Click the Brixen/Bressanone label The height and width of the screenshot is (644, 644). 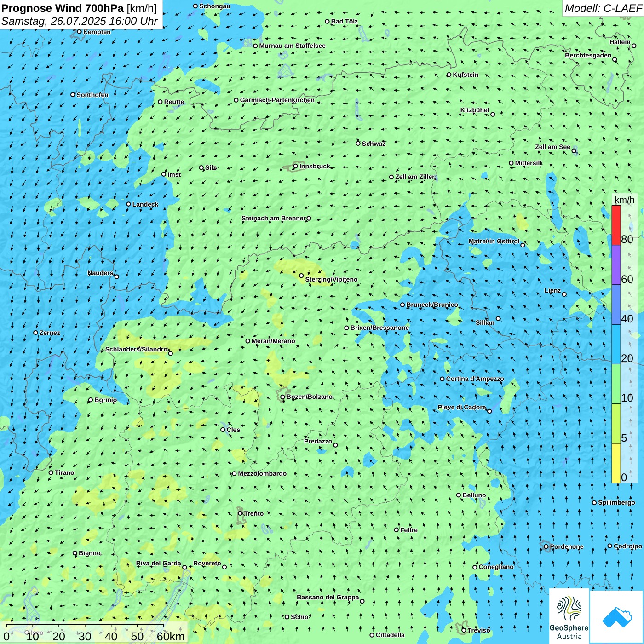point(380,328)
